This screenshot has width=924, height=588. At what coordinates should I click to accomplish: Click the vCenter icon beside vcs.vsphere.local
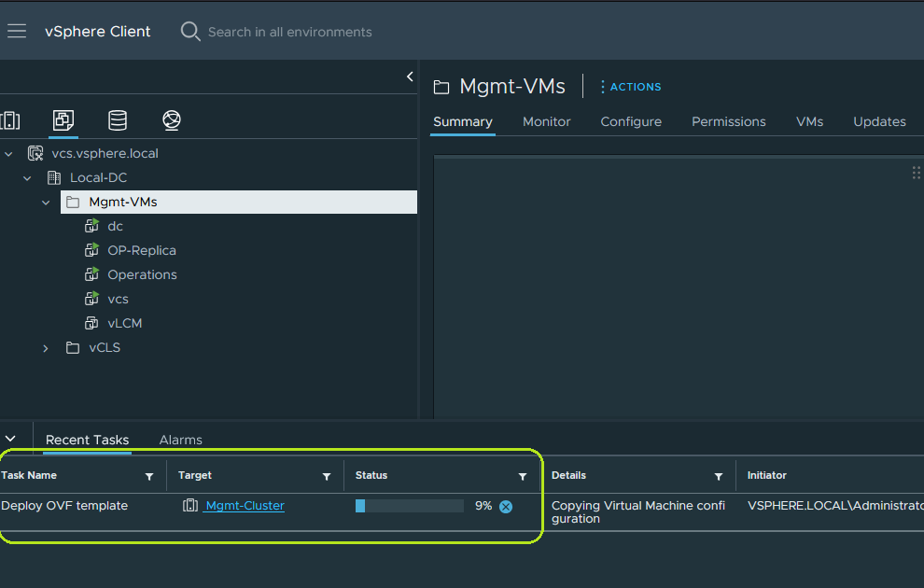[35, 154]
